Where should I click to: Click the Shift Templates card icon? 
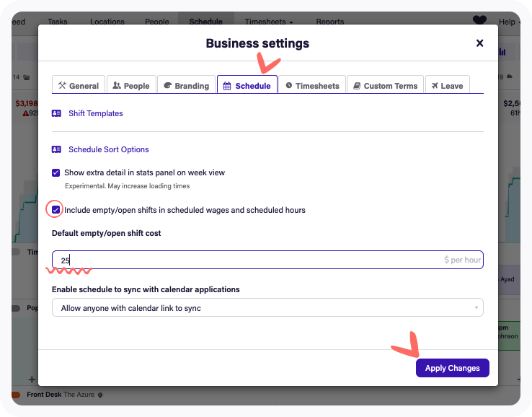[57, 113]
